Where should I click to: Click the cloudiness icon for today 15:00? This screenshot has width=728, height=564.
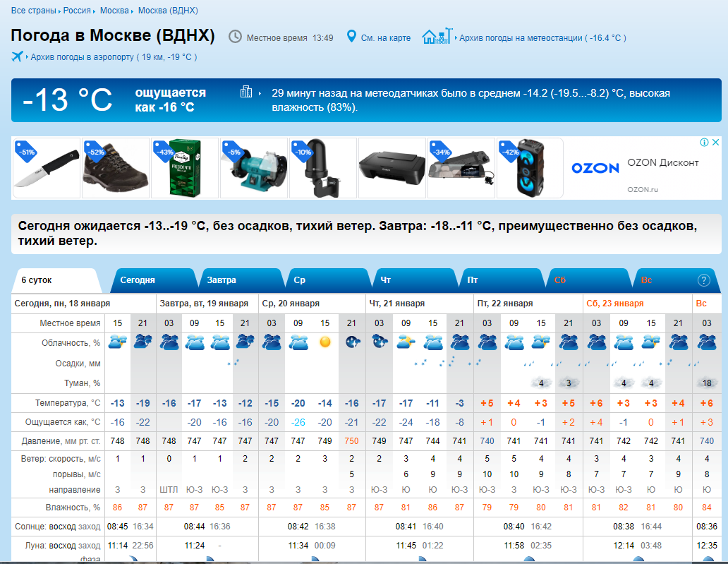[118, 342]
